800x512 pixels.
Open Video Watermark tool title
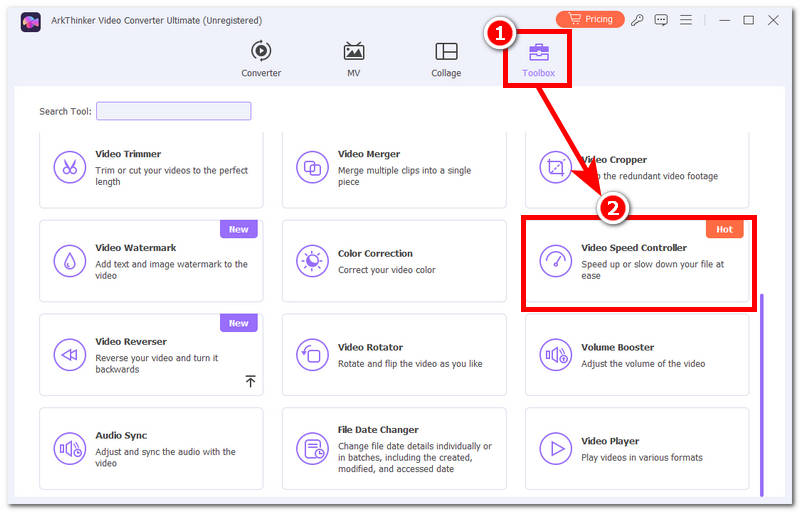point(136,248)
